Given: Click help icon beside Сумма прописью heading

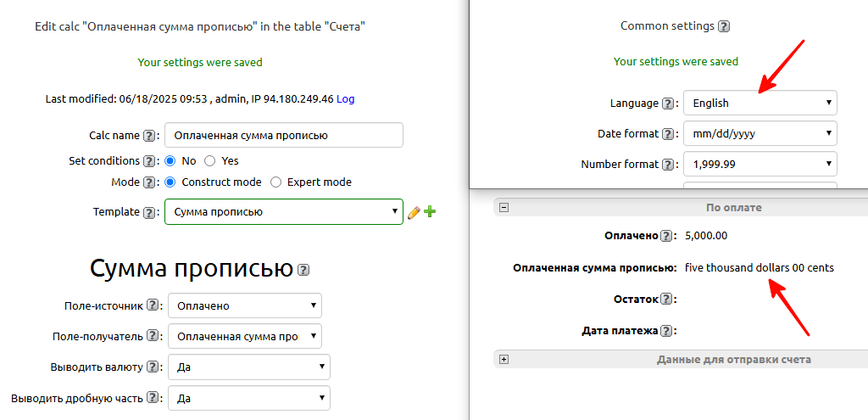Looking at the screenshot, I should pos(303,270).
